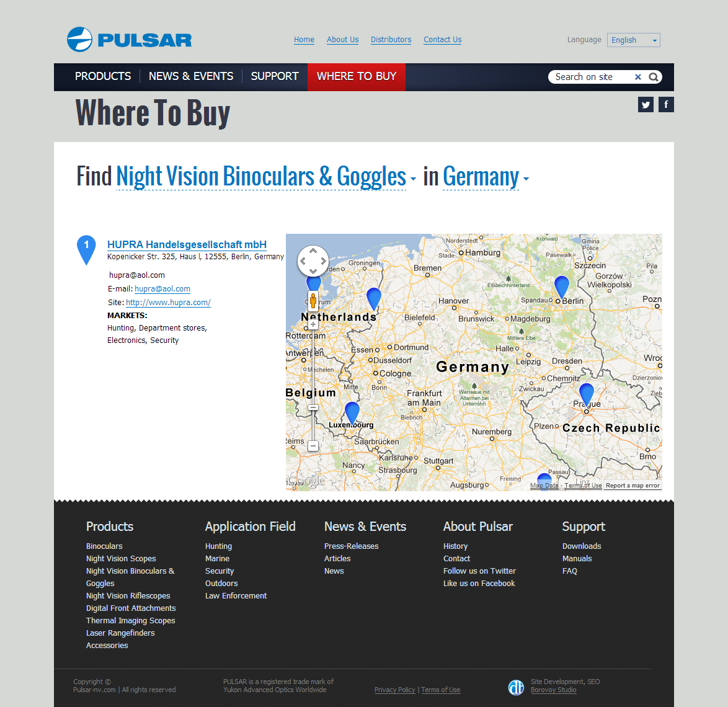Click the Kopenicker Str. 325 address text
728x707 pixels.
click(x=195, y=257)
